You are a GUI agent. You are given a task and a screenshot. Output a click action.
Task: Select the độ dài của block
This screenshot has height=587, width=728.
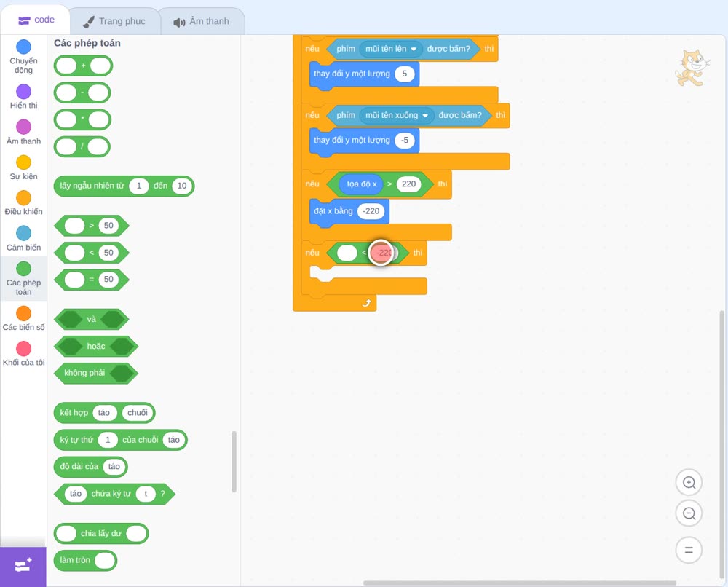[90, 467]
